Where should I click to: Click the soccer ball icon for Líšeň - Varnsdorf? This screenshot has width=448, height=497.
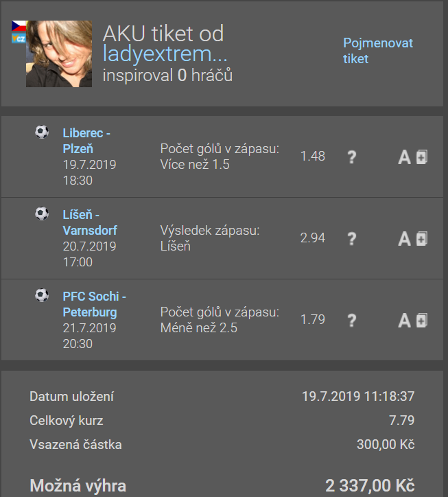tap(42, 213)
